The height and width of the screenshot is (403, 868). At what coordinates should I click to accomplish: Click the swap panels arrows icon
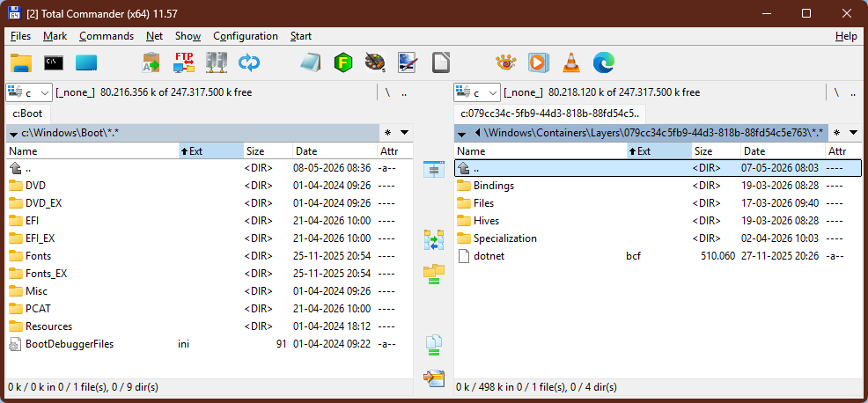click(x=433, y=240)
